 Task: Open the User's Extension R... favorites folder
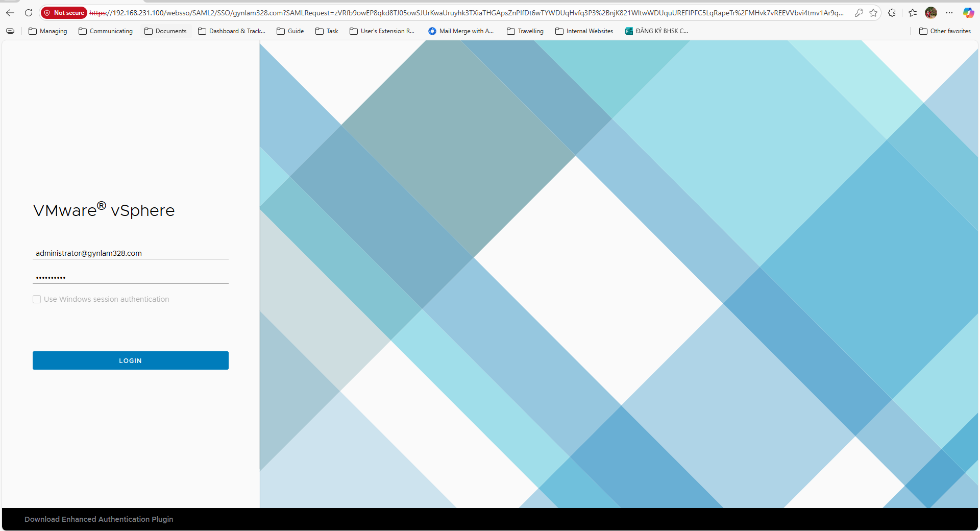point(382,31)
